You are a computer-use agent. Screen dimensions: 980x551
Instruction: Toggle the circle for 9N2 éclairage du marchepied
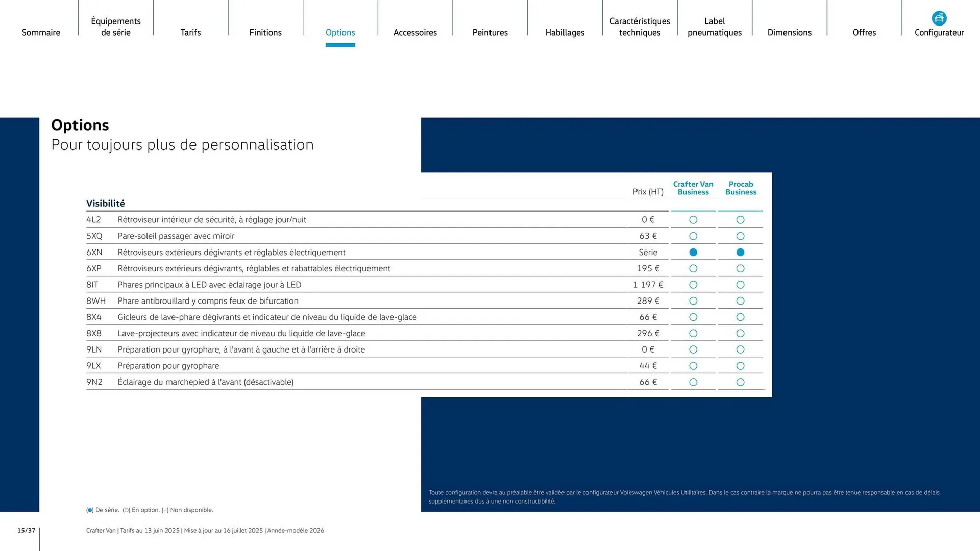[x=693, y=382]
